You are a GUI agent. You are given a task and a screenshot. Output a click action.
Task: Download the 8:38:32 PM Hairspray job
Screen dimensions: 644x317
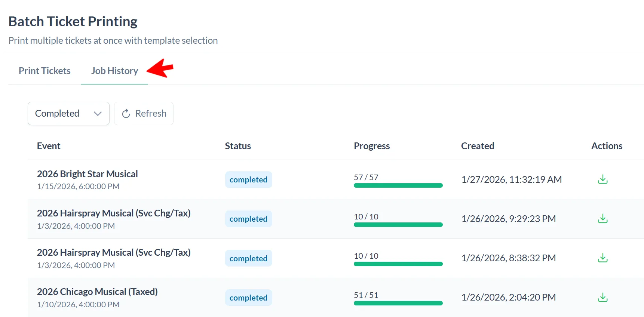pyautogui.click(x=602, y=258)
